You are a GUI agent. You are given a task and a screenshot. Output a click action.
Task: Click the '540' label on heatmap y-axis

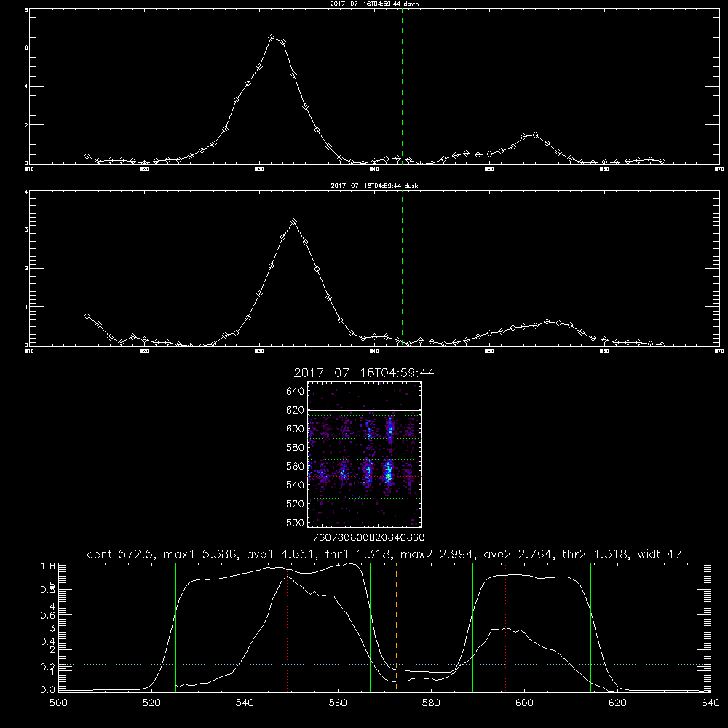pos(296,485)
